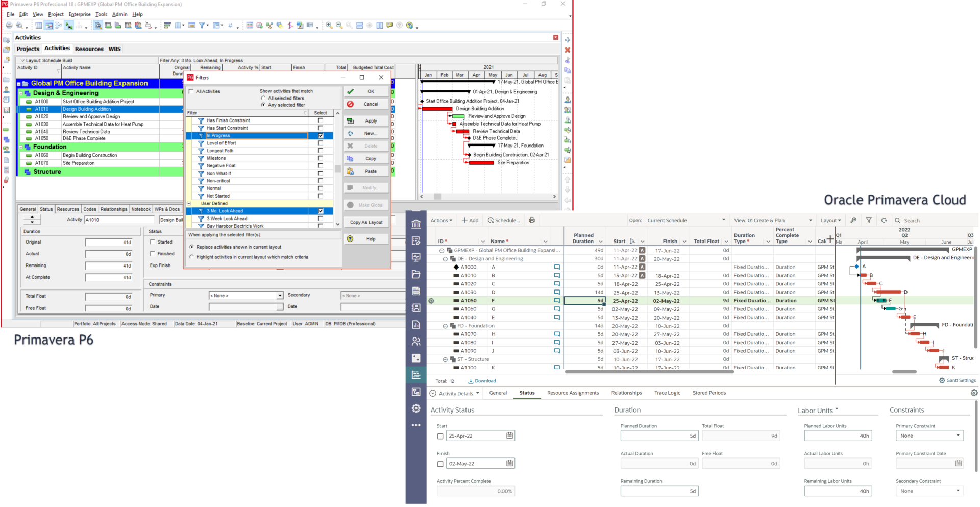Check the All Activities checkbox
Screen dimensions: 980x507
tap(191, 91)
